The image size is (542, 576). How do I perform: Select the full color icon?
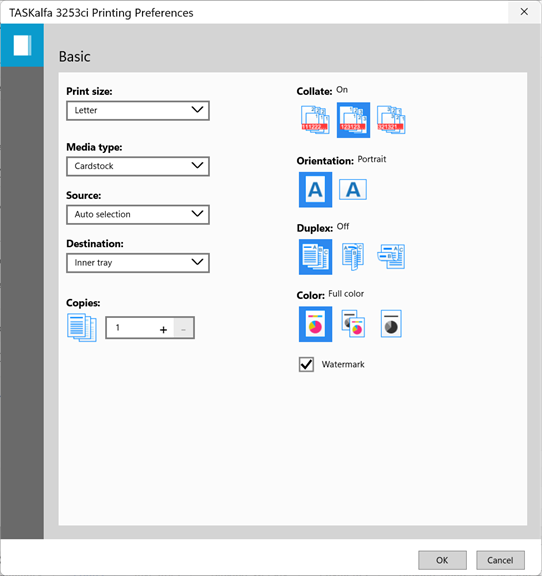315,324
